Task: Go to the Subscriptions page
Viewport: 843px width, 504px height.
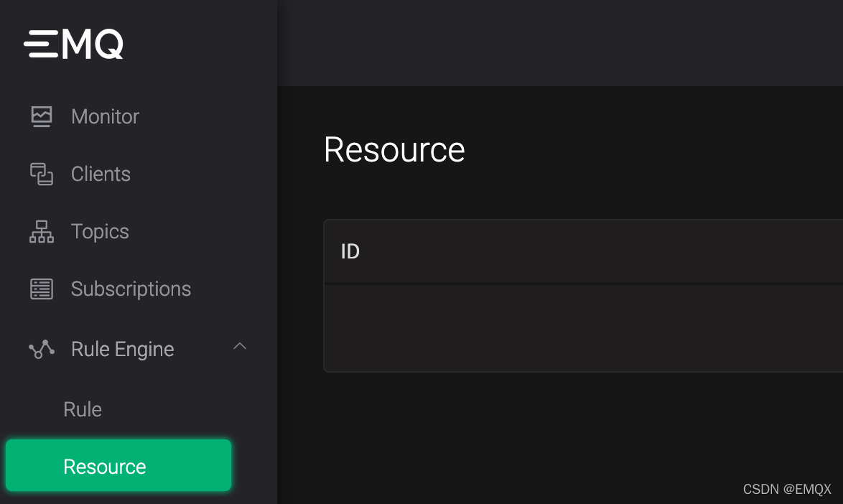Action: click(131, 289)
